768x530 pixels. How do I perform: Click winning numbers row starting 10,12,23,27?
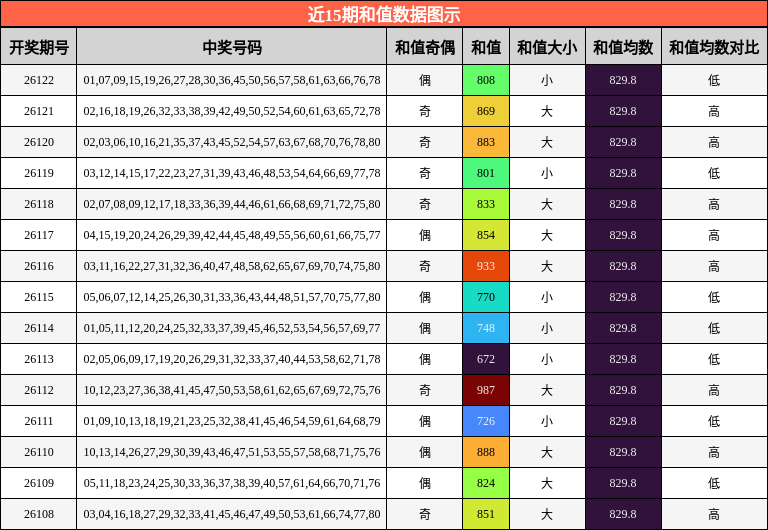point(232,390)
